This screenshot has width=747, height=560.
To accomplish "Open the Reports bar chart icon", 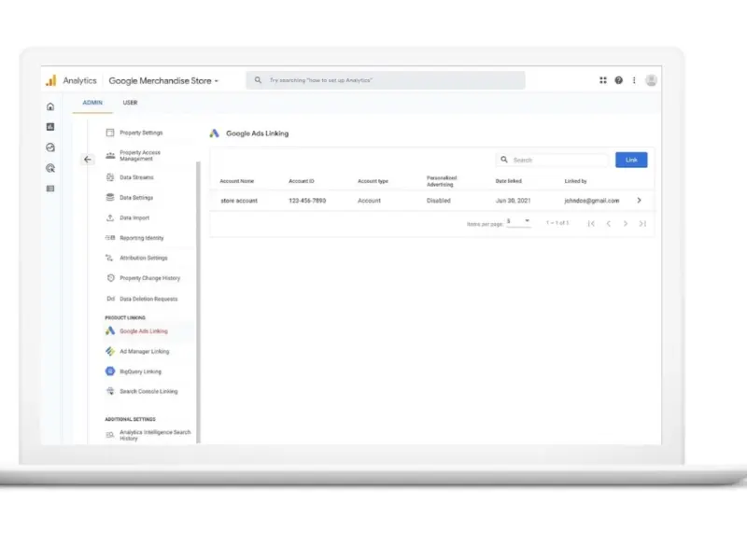I will click(50, 127).
